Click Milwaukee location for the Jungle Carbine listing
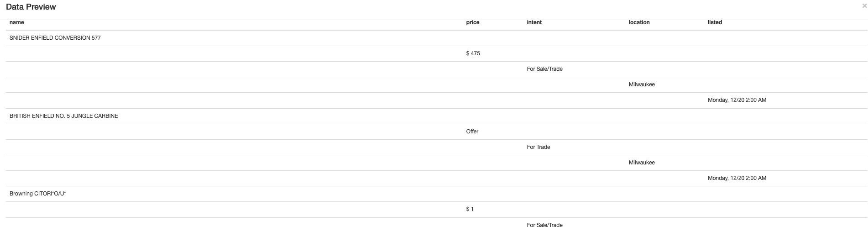 click(x=642, y=163)
